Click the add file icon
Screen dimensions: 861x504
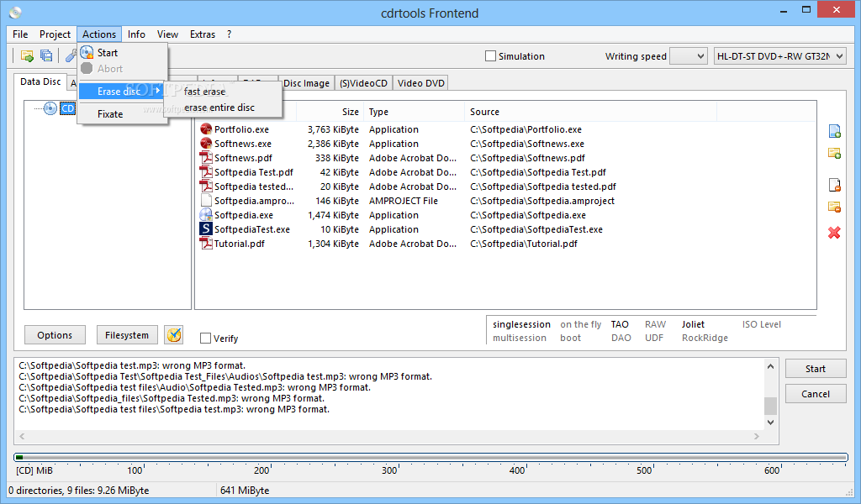[834, 131]
